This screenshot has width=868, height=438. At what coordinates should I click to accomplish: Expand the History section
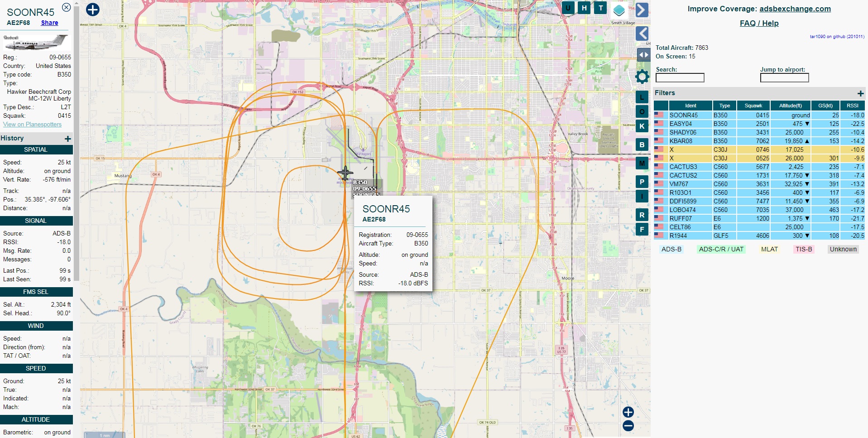(67, 139)
